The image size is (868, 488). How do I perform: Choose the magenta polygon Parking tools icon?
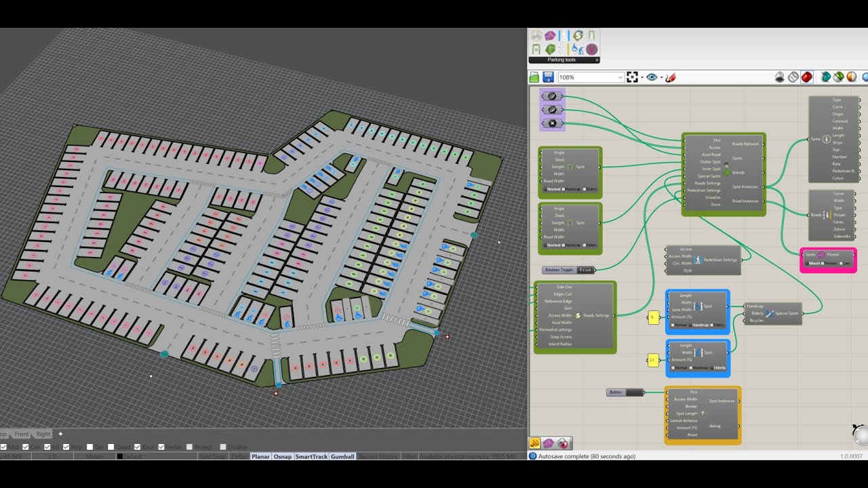pos(550,35)
